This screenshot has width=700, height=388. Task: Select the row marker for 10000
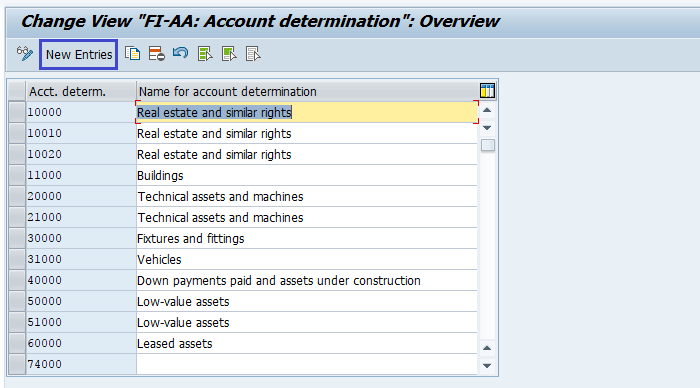[17, 112]
